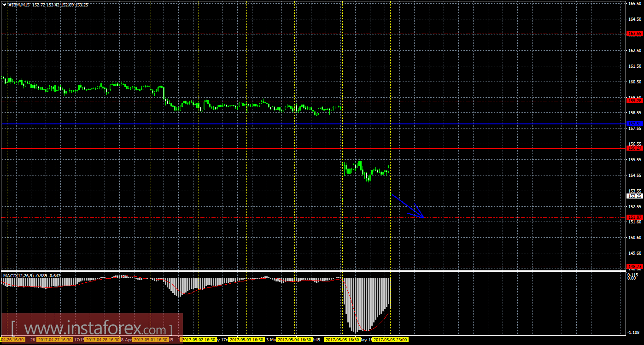The image size is (644, 345).
Task: Click the 2017.05.01 16:30 date marker
Action: point(150,340)
